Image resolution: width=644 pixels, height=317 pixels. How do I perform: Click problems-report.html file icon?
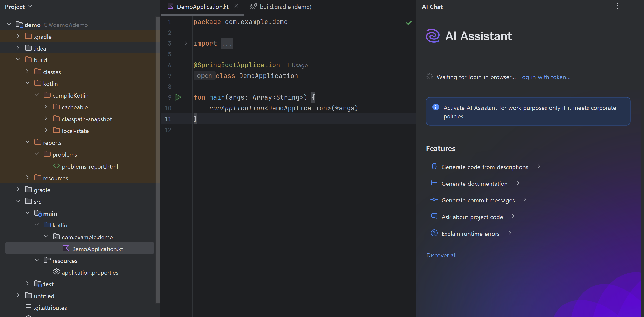(x=56, y=166)
